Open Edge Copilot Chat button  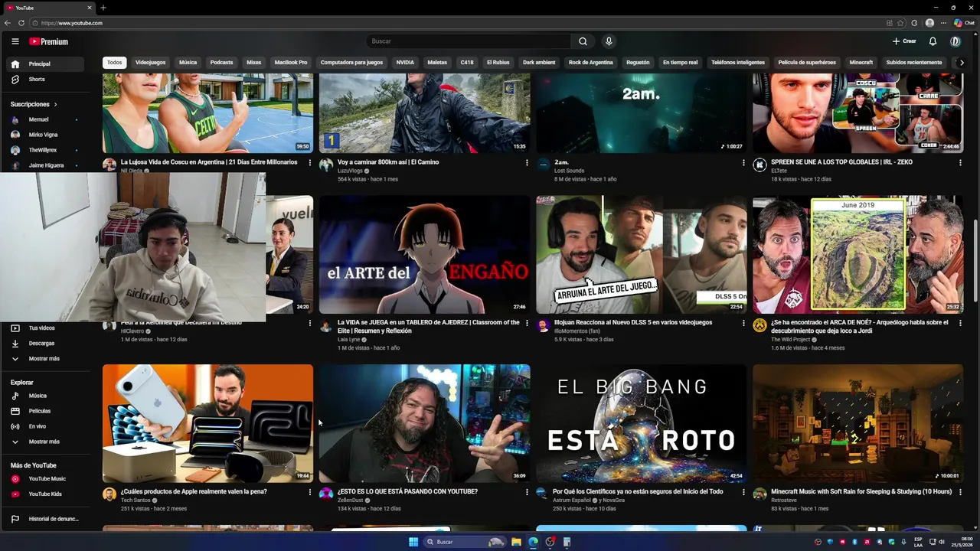point(964,23)
